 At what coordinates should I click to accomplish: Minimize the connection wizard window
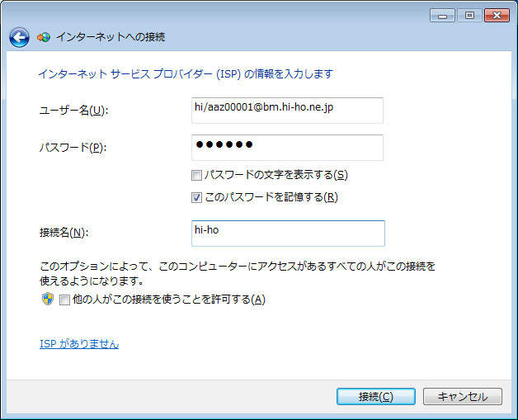click(x=443, y=16)
